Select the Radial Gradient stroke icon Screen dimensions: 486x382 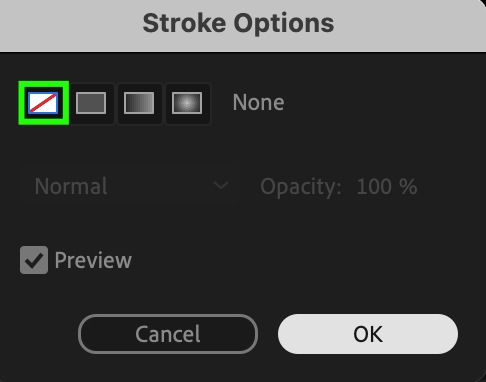click(187, 103)
